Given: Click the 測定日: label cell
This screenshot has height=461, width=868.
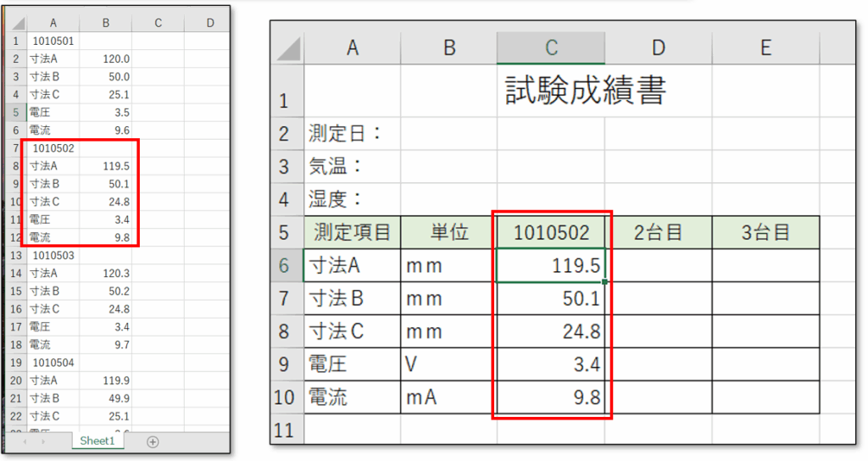Looking at the screenshot, I should 352,133.
